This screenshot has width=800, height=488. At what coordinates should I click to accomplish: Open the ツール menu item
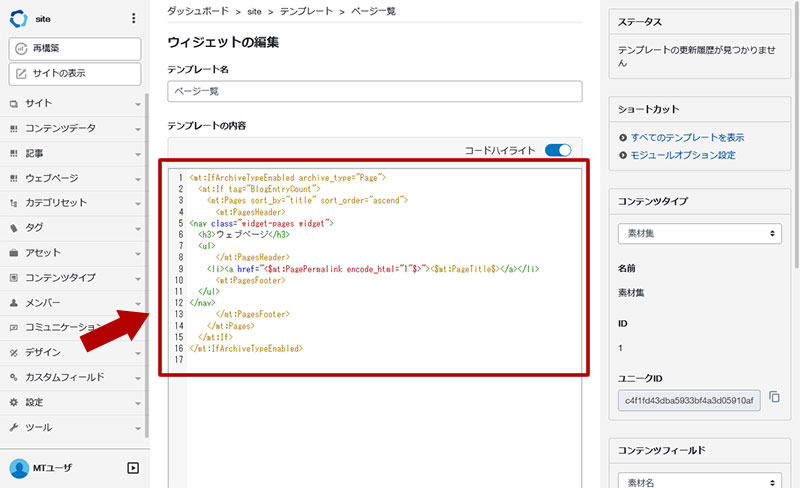click(74, 427)
